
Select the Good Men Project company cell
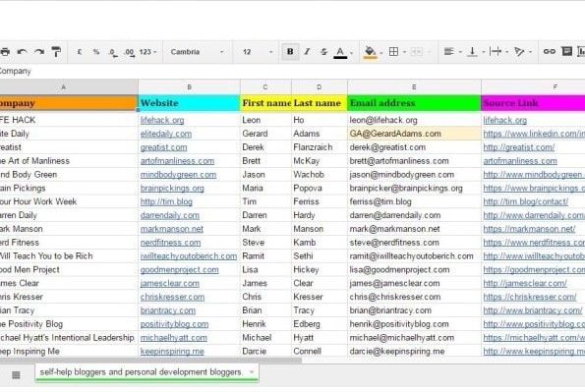coord(69,269)
